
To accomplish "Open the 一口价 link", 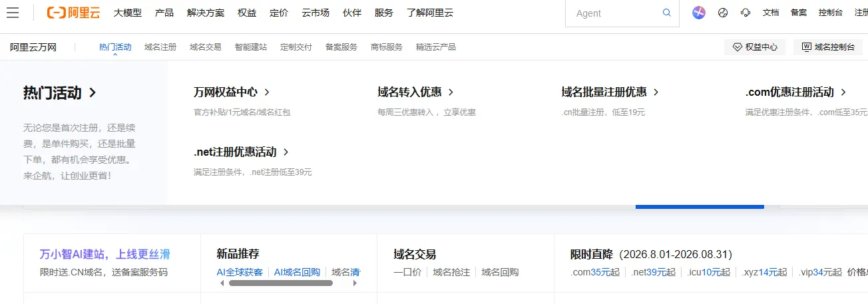I will (407, 272).
